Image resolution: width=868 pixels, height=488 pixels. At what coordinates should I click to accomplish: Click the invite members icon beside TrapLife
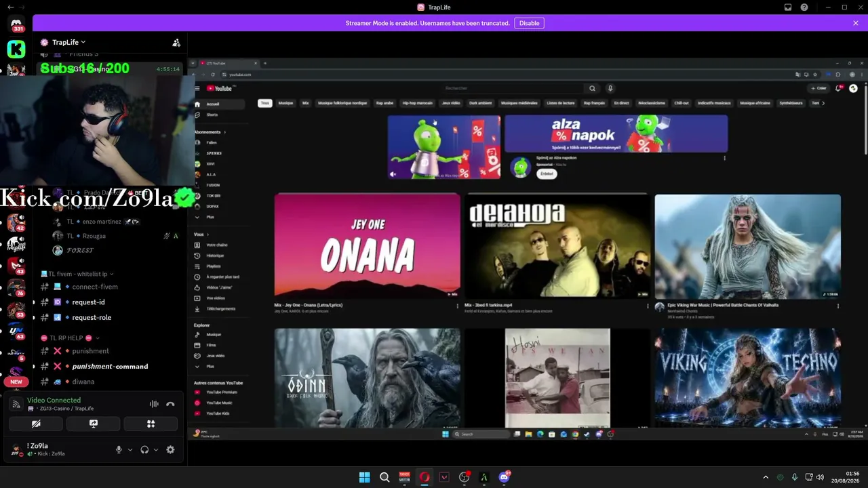click(176, 42)
